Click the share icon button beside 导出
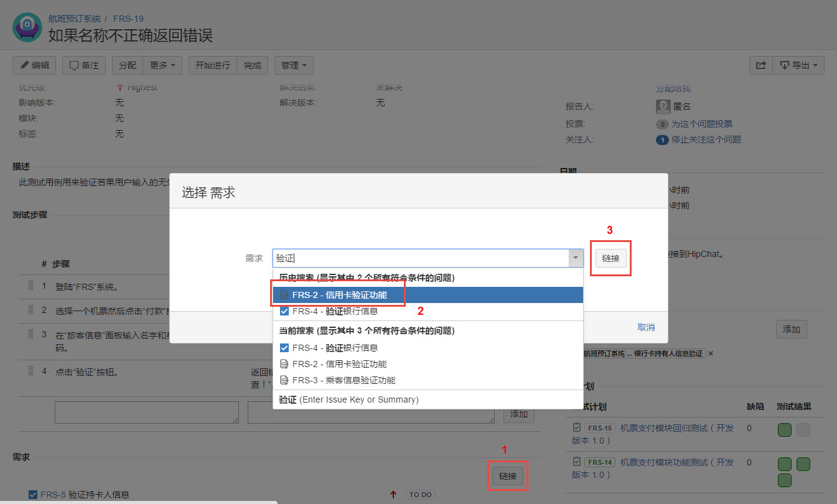The width and height of the screenshot is (837, 504). (760, 65)
